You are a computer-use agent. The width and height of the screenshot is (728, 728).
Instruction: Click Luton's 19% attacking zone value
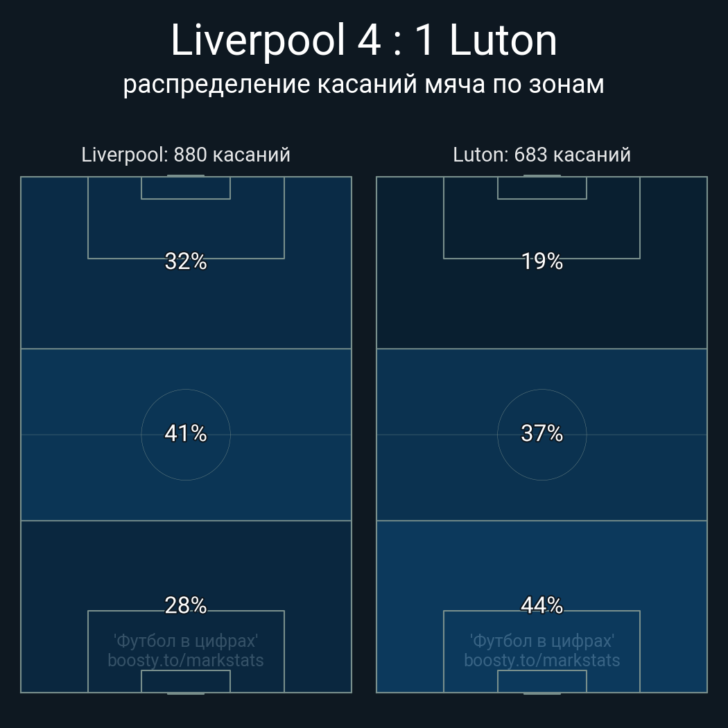click(541, 261)
